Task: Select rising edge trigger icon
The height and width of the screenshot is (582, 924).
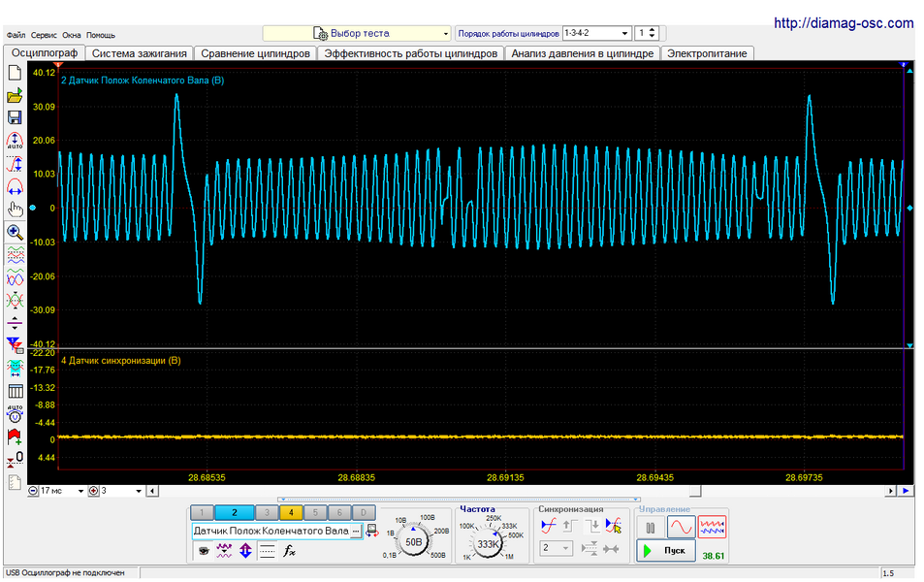Action: click(x=570, y=525)
